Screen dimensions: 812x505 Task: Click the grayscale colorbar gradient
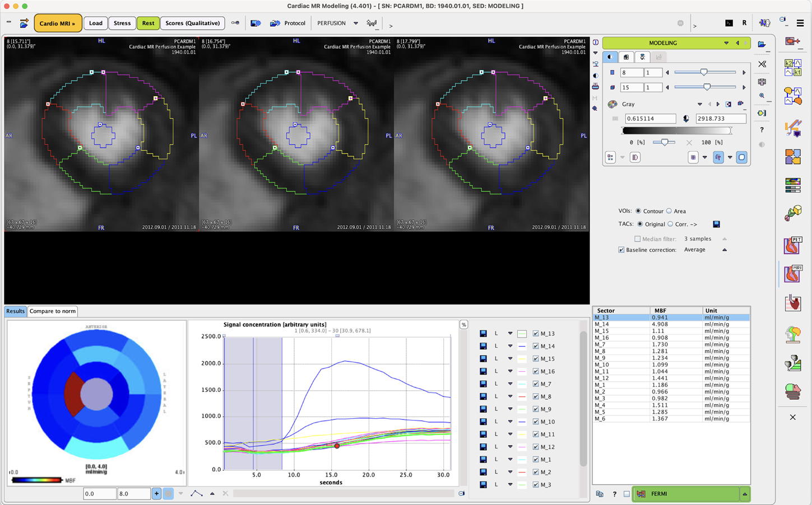coord(677,130)
